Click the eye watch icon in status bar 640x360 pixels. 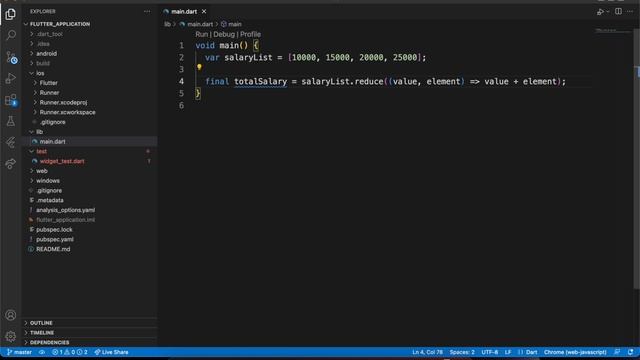[x=42, y=352]
